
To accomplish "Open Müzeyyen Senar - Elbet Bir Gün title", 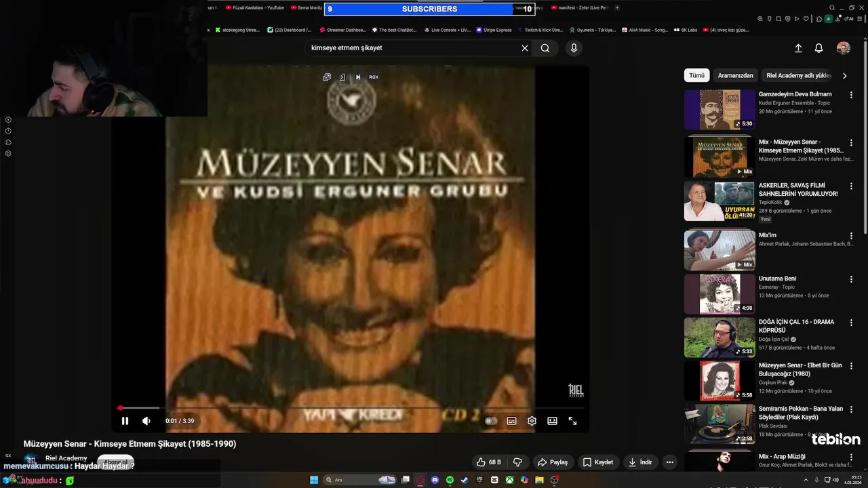I will 800,369.
